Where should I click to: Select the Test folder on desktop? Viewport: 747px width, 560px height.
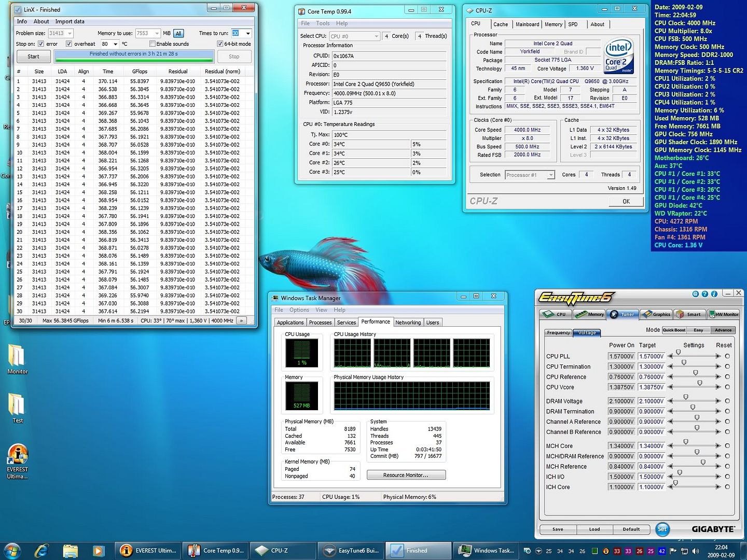click(17, 408)
